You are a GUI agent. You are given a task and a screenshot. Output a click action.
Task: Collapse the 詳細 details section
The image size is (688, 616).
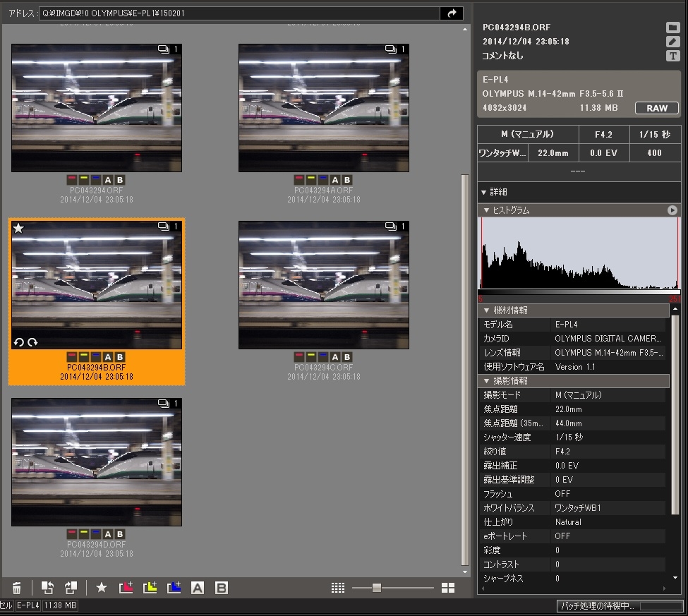pos(484,192)
